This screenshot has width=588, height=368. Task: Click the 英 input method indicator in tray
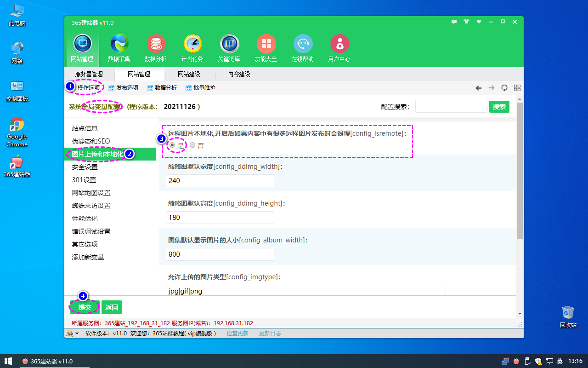click(560, 361)
